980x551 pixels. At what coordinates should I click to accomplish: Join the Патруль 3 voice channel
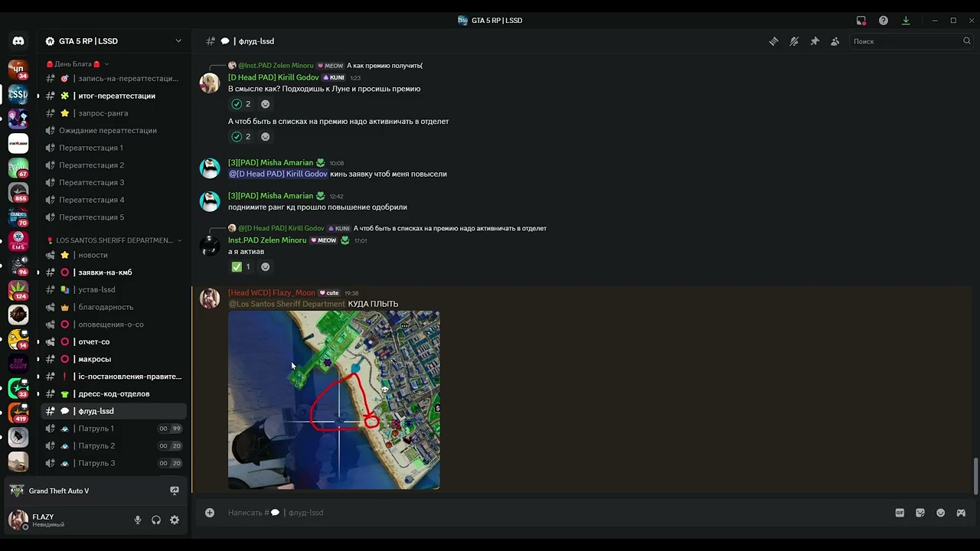tap(114, 463)
